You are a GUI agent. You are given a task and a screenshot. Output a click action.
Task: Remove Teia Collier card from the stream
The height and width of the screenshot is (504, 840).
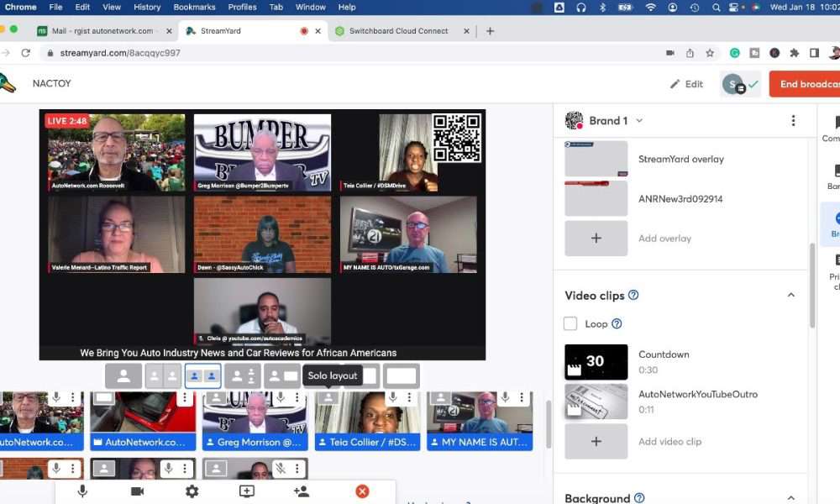pos(367,443)
